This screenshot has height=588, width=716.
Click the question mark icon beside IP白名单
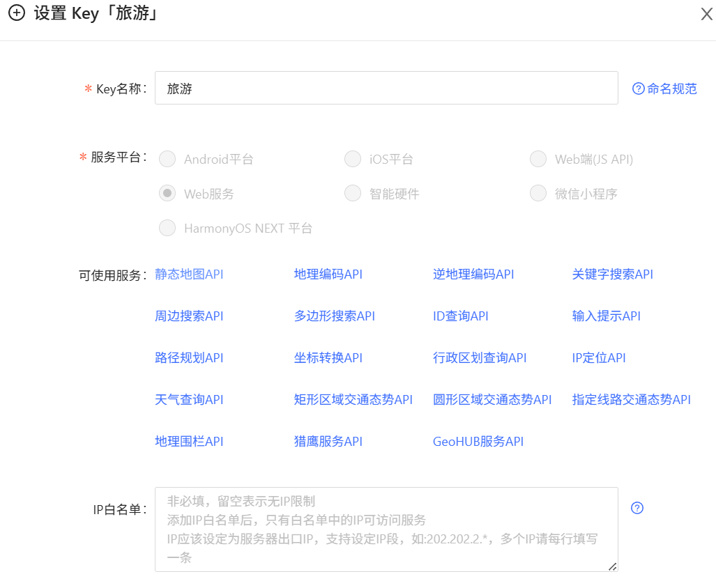click(x=637, y=508)
